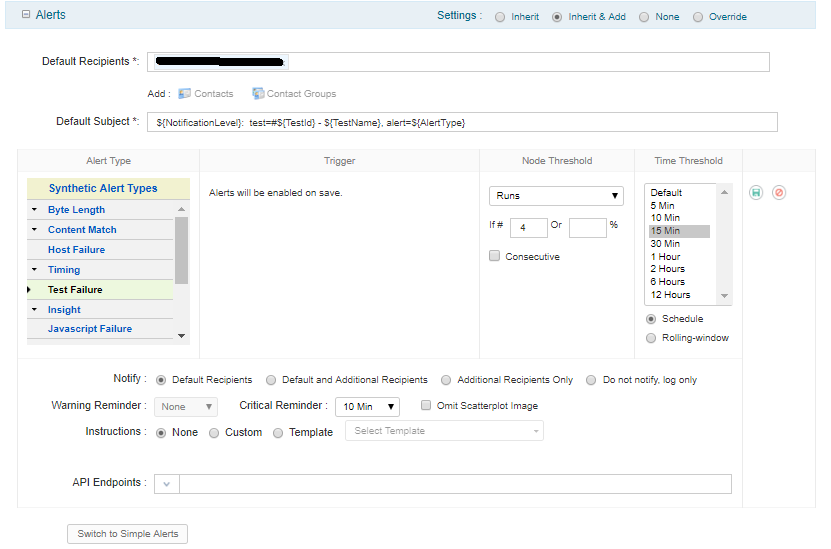Screen dimensions: 831x549
Task: Click the Contacts icon next to Add
Action: (184, 94)
